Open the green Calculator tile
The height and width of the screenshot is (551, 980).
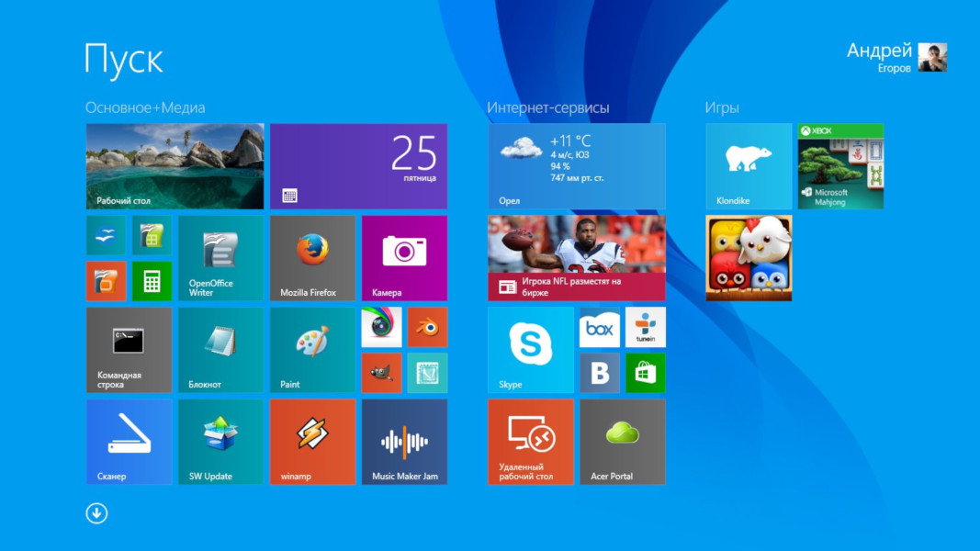(x=152, y=281)
